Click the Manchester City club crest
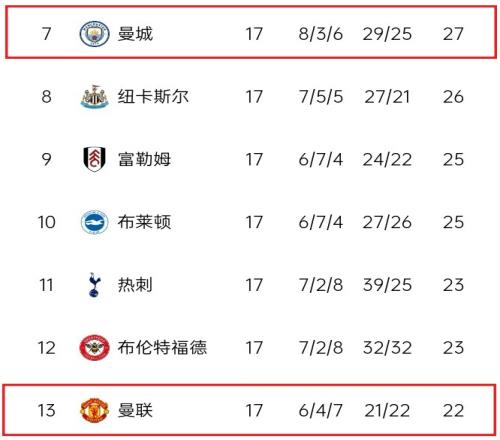The width and height of the screenshot is (500, 440). click(94, 34)
